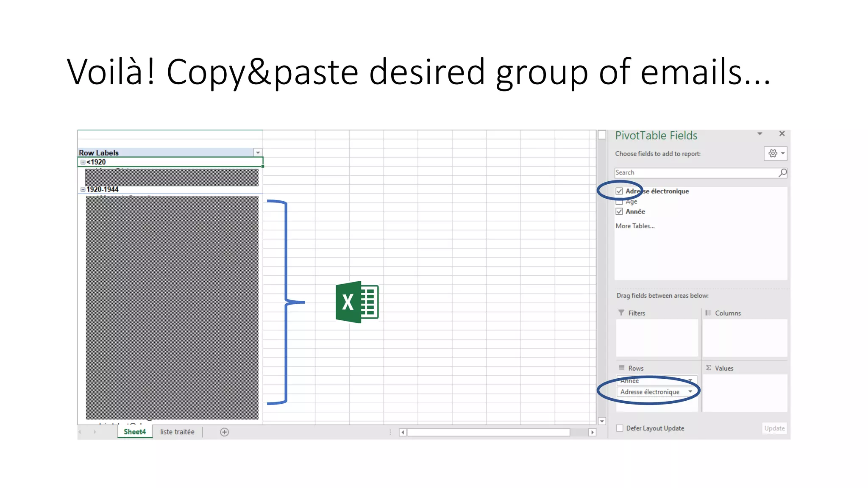This screenshot has height=488, width=868.
Task: Click the Rows area icon
Action: click(621, 368)
